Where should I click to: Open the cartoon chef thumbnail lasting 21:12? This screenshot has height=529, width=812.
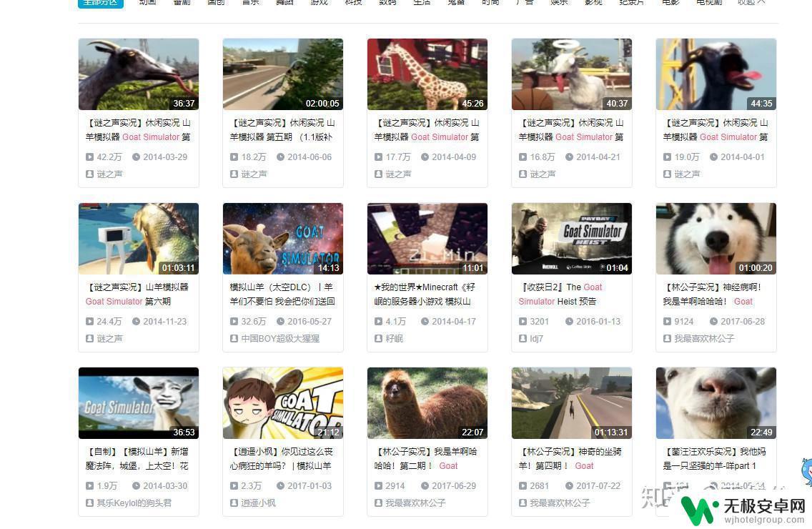[283, 403]
